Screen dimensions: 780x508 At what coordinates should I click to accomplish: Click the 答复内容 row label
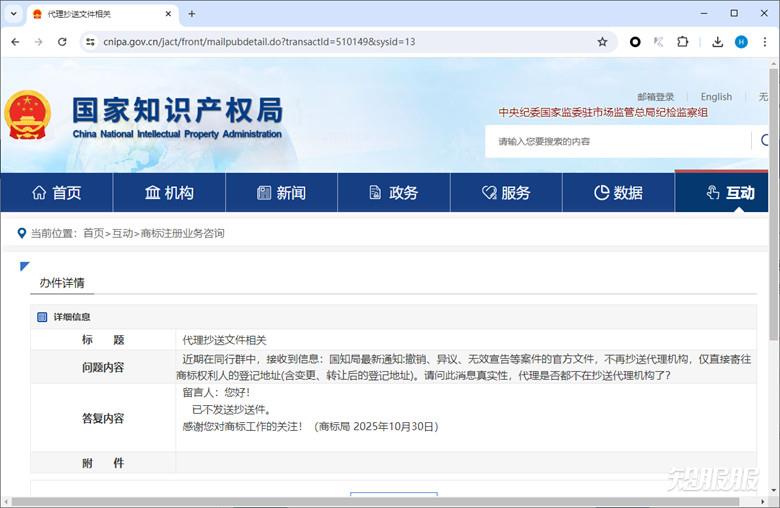coord(103,418)
